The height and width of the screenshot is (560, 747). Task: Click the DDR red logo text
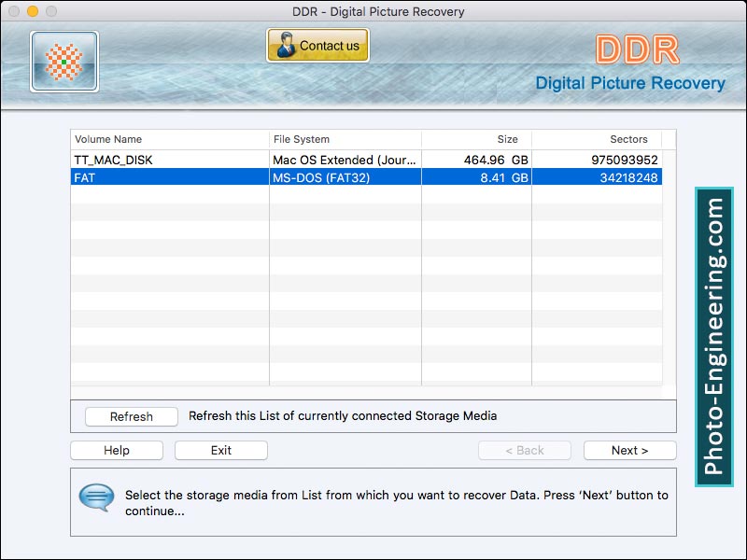point(641,47)
